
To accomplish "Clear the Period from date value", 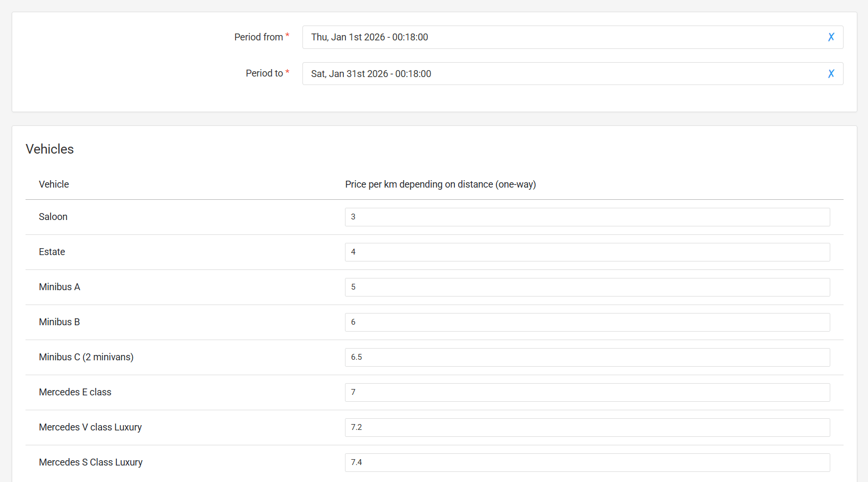I will click(831, 37).
